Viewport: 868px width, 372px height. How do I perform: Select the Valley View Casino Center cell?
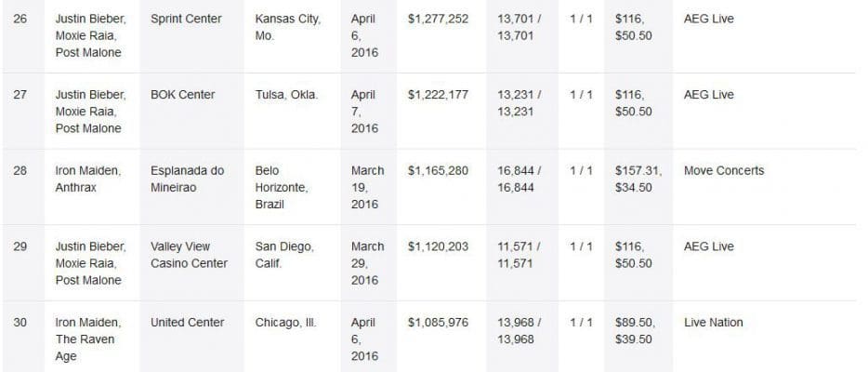pos(189,255)
